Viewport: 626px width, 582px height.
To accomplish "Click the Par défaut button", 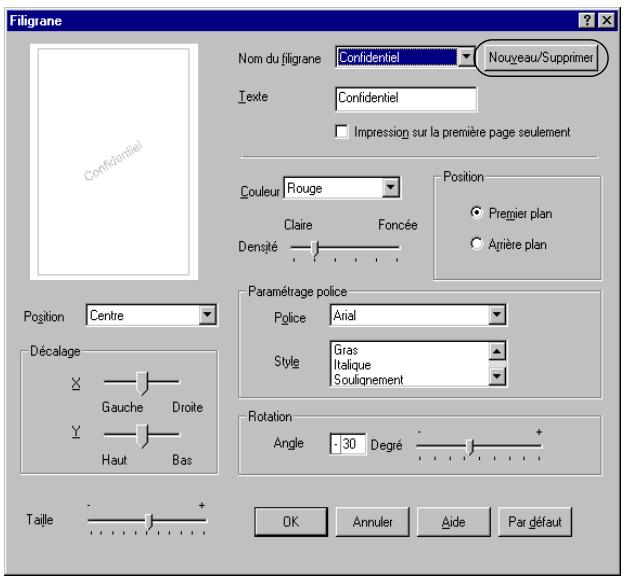I will 535,522.
